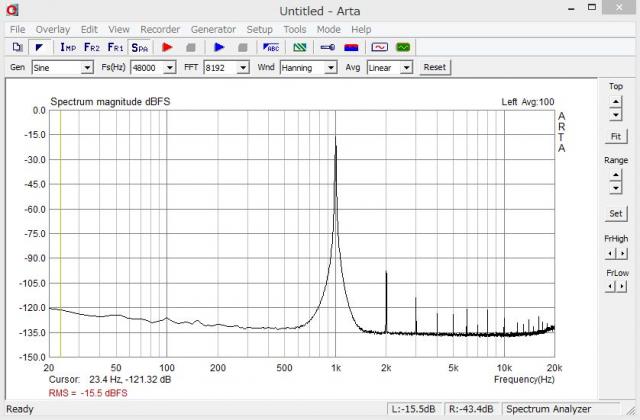
Task: Open the File menu
Action: 18,29
